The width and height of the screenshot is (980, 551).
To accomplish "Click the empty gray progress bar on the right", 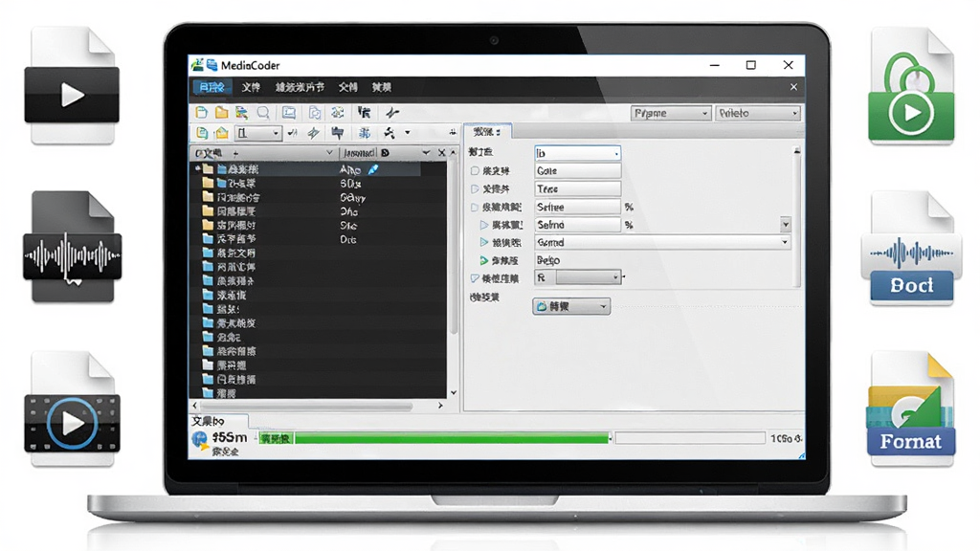I will [x=690, y=438].
